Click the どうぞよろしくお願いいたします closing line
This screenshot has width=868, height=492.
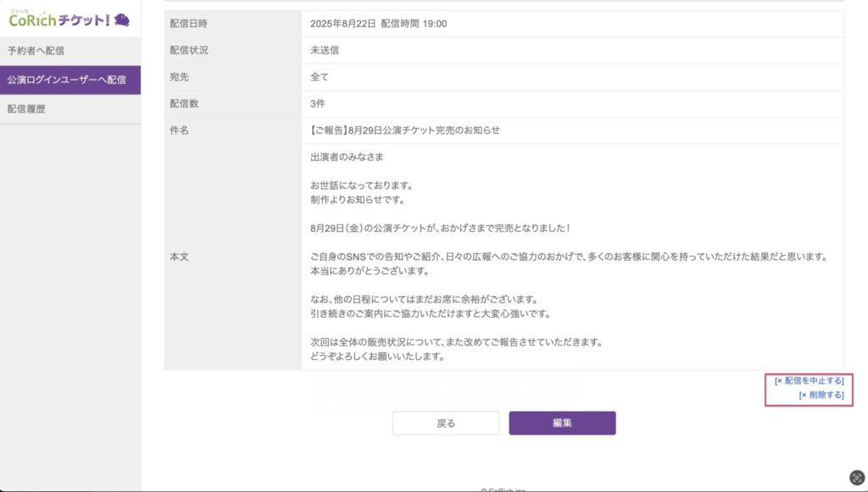click(378, 357)
